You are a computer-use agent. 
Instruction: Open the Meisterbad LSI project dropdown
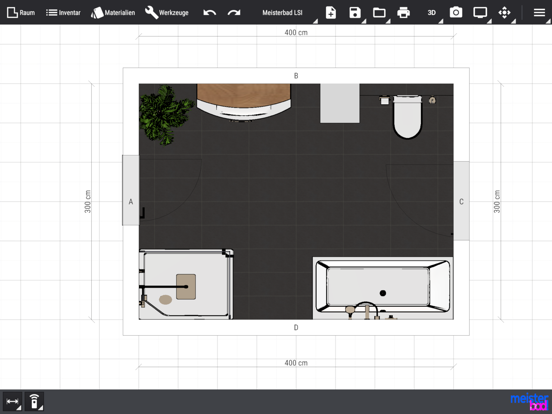[x=282, y=13]
